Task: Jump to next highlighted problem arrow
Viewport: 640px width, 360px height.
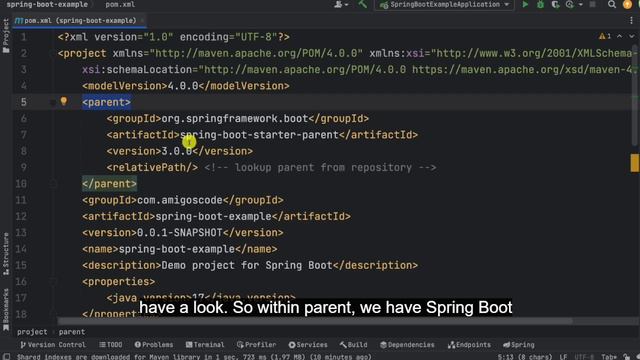Action: tap(631, 36)
